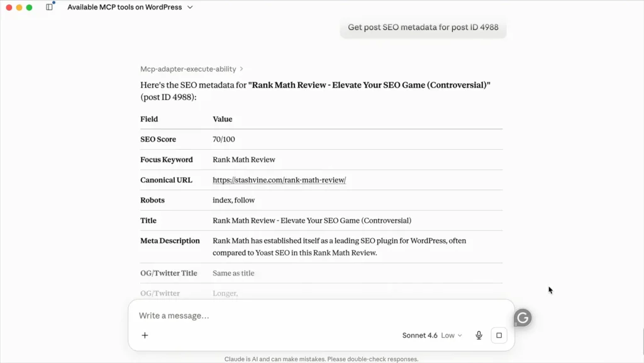644x363 pixels.
Task: Click the 'Robots' field label
Action: pyautogui.click(x=152, y=200)
